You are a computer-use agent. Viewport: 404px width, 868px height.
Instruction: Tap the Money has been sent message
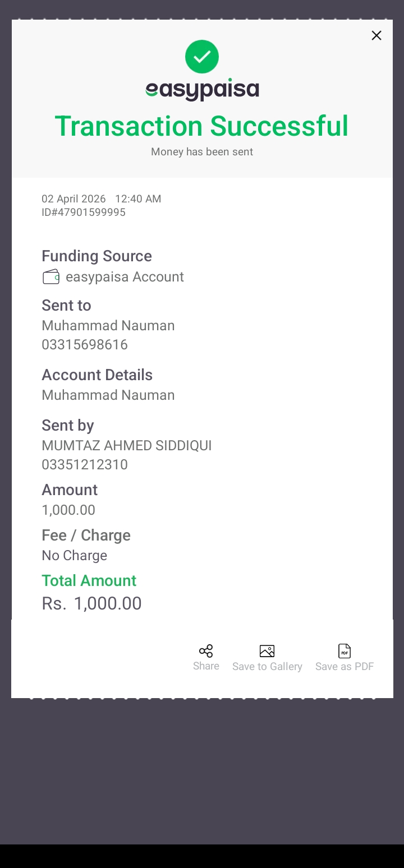coord(202,152)
